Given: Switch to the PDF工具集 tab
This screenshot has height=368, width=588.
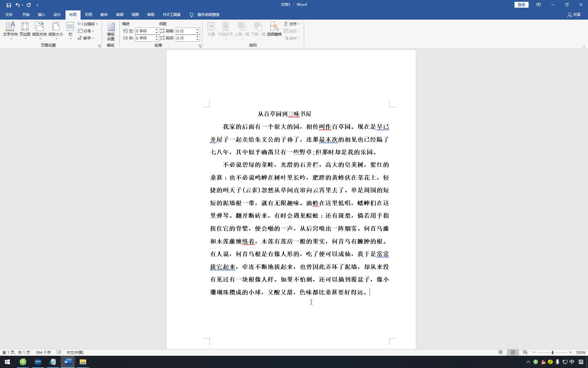Looking at the screenshot, I should tap(172, 15).
